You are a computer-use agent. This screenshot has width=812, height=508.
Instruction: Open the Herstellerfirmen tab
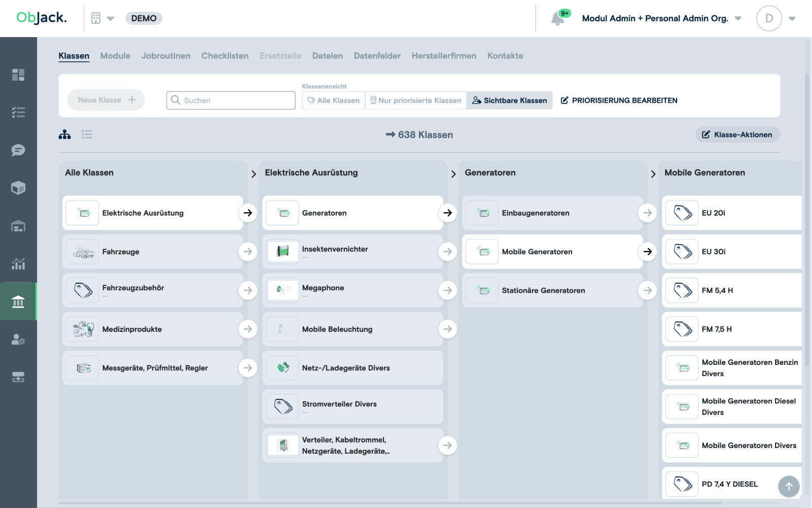[x=444, y=56]
